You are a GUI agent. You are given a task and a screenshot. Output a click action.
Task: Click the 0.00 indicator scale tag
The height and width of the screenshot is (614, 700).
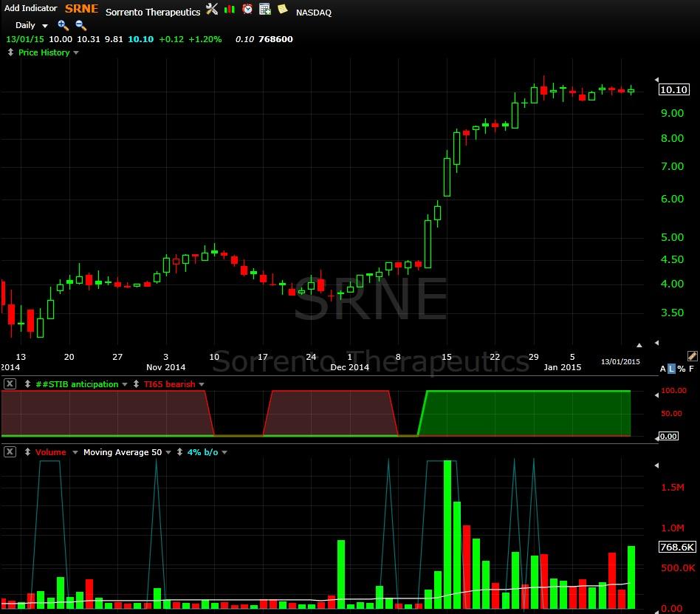(x=668, y=436)
